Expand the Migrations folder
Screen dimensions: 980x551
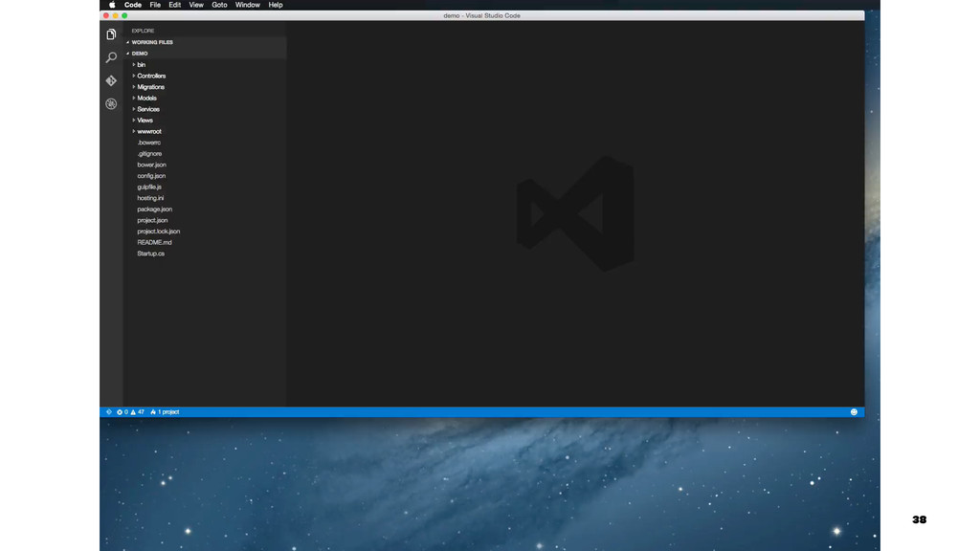[150, 87]
